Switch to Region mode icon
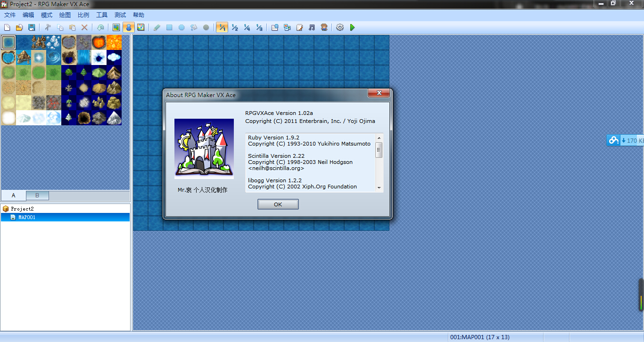Image resolution: width=644 pixels, height=342 pixels. [x=140, y=28]
